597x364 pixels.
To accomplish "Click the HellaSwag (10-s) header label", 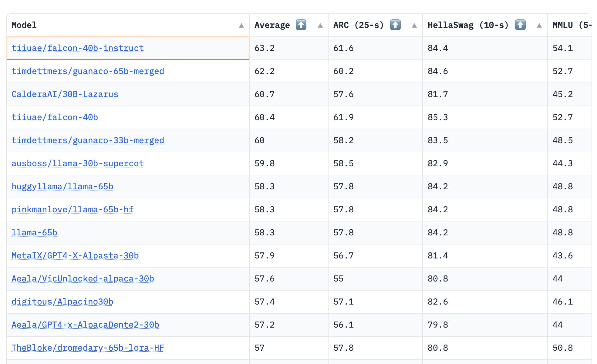I will pos(468,25).
